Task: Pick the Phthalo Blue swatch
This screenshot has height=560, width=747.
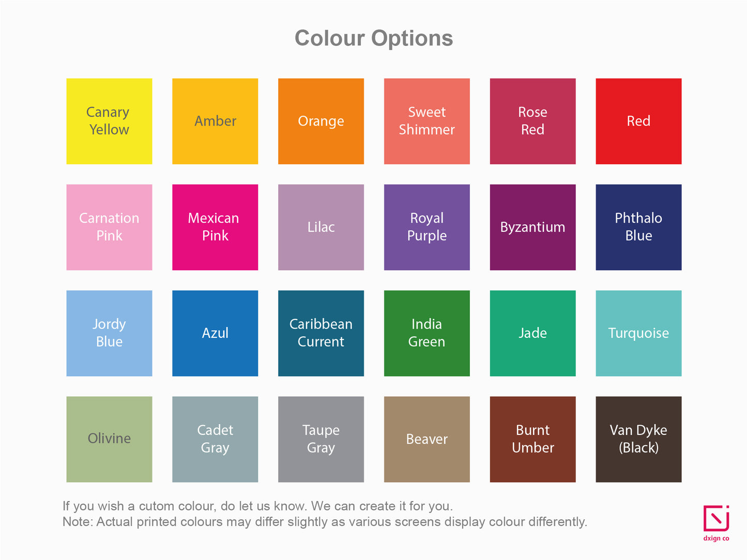Action: (638, 227)
